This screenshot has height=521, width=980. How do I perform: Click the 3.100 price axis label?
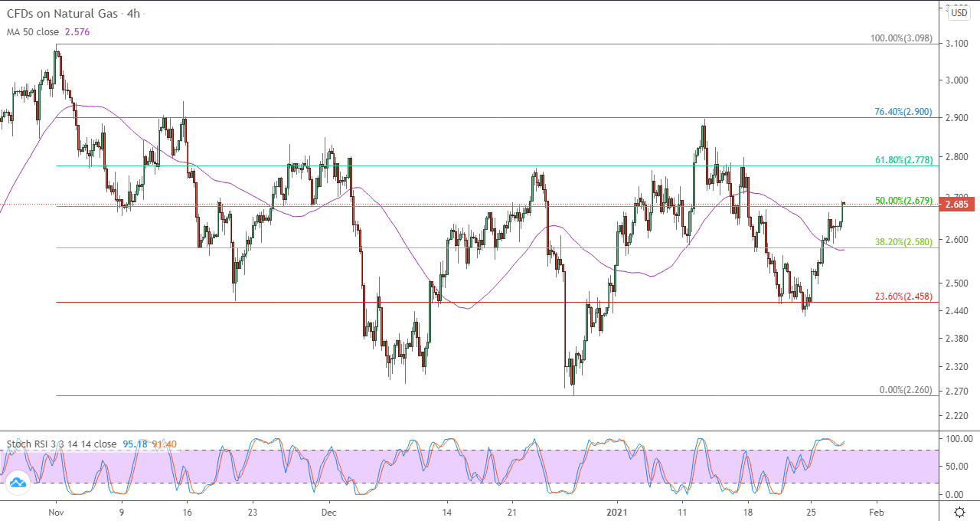click(x=957, y=44)
